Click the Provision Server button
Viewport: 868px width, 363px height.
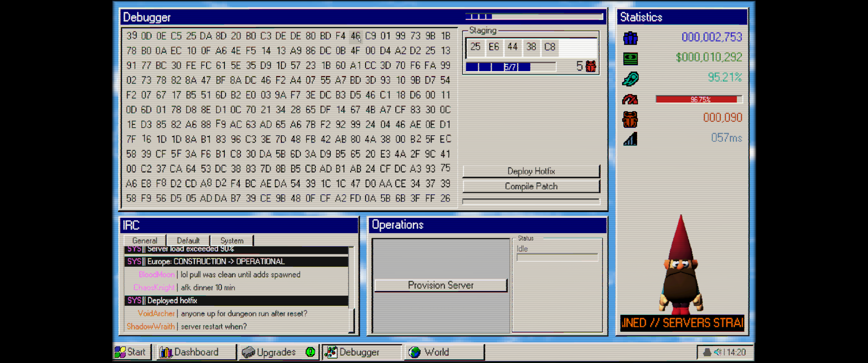(440, 285)
